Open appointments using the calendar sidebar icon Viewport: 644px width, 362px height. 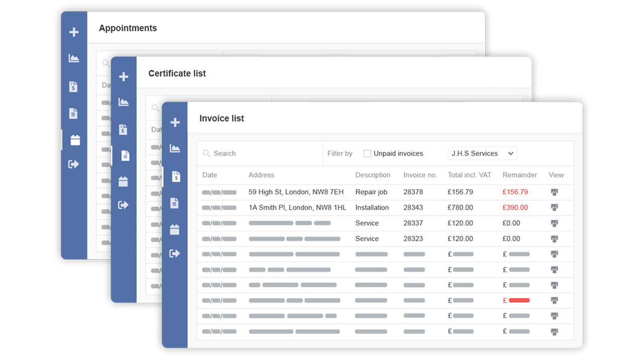[x=175, y=228]
